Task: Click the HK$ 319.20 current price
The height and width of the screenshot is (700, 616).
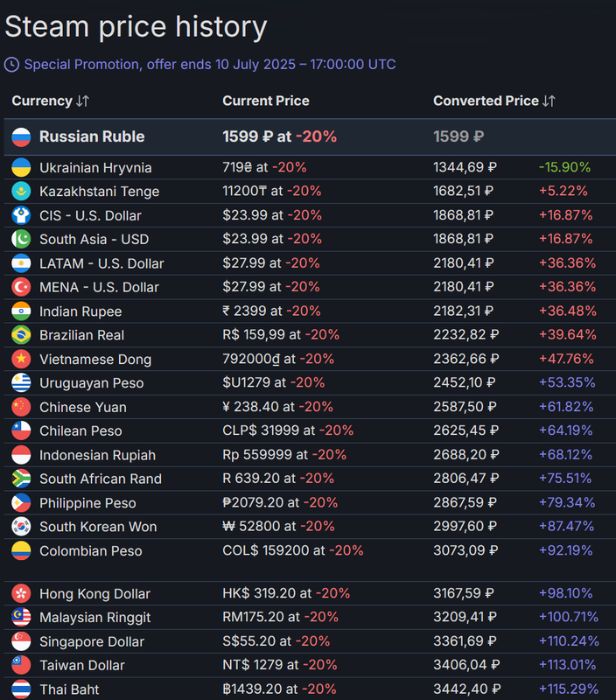Action: tap(286, 593)
